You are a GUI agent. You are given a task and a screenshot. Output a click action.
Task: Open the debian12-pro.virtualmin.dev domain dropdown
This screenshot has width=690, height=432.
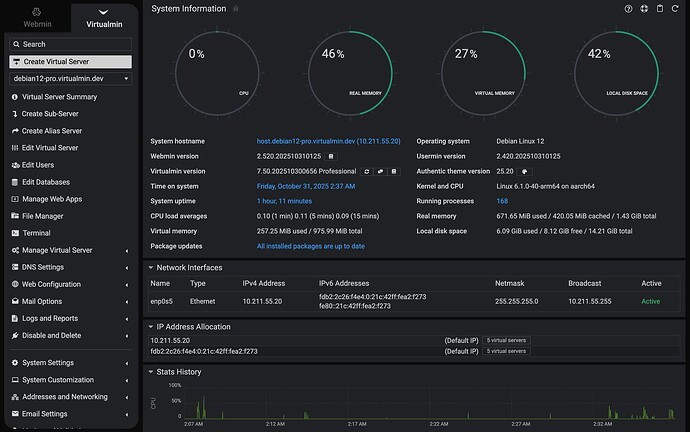70,78
